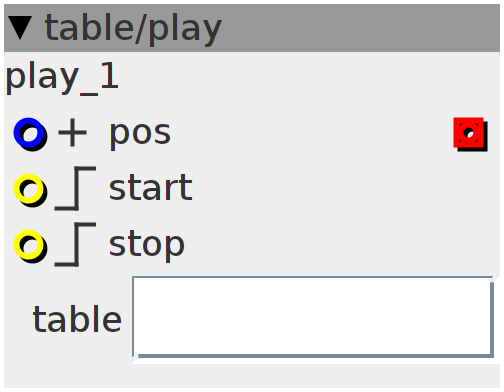Click empty space right of the stop label
The image size is (504, 392).
click(342, 245)
